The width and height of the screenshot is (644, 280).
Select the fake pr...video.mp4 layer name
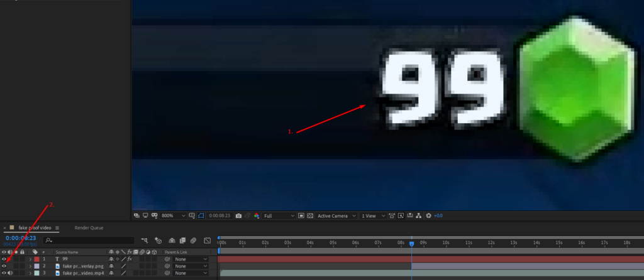(x=83, y=272)
